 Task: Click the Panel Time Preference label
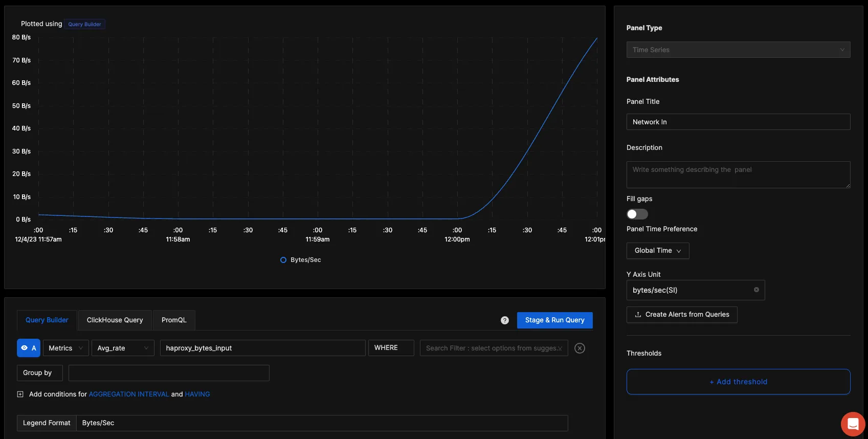point(662,229)
